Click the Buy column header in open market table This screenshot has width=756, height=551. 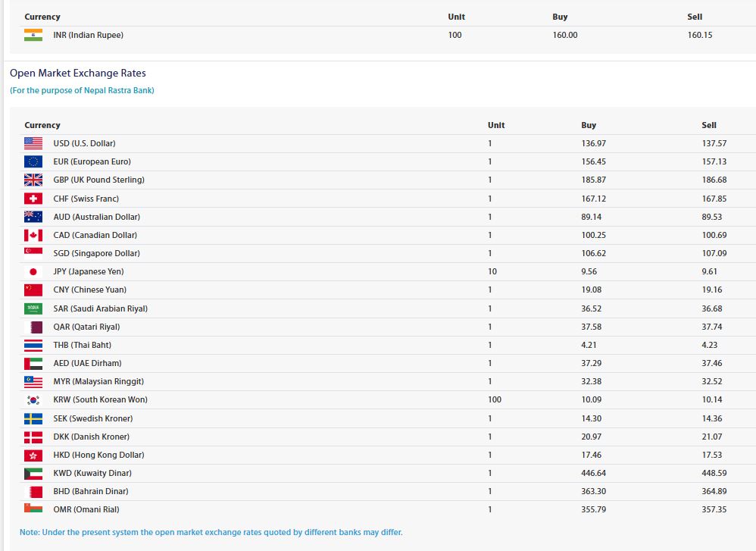pyautogui.click(x=589, y=125)
